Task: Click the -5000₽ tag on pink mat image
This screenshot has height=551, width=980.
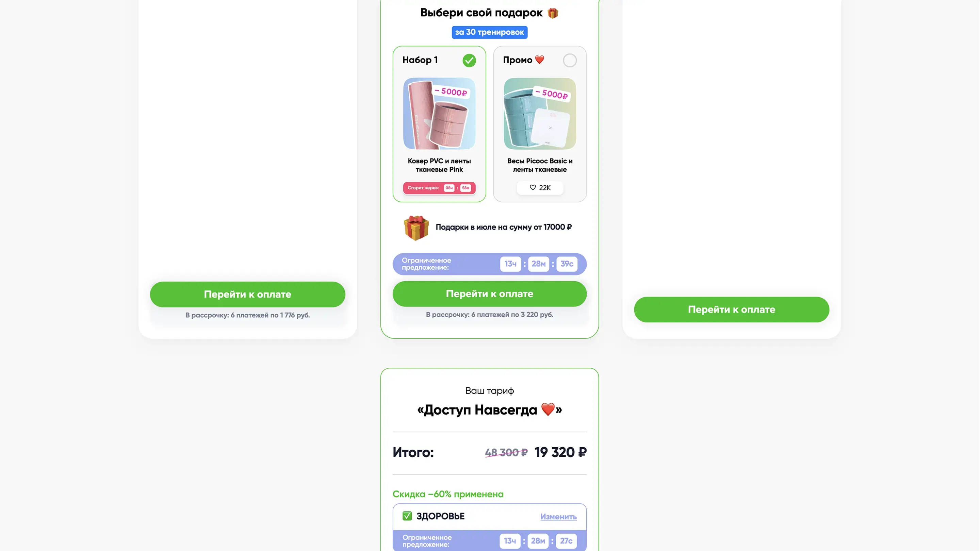Action: pyautogui.click(x=451, y=91)
